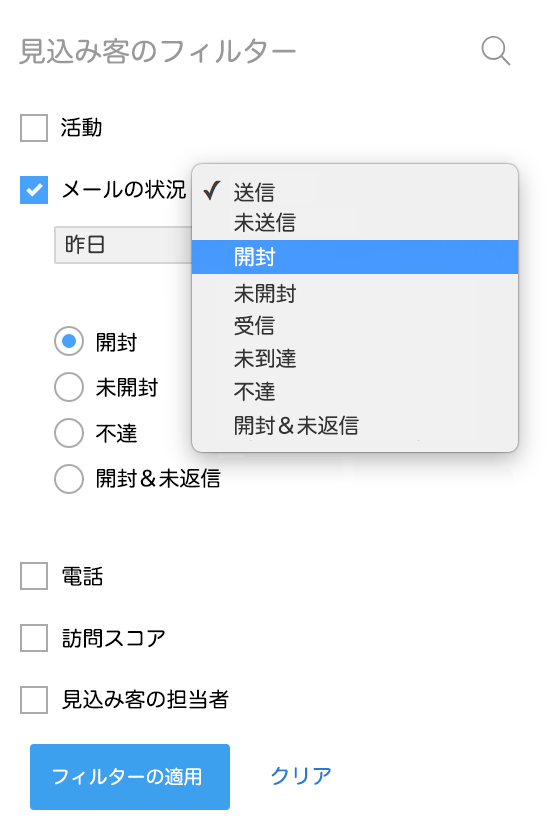Click the フィルターの適用 button

[x=130, y=777]
